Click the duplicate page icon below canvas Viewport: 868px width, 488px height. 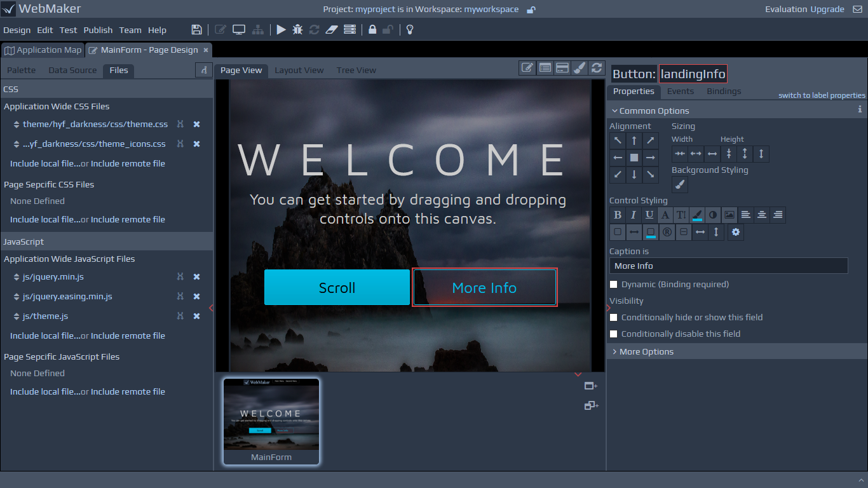pos(591,405)
